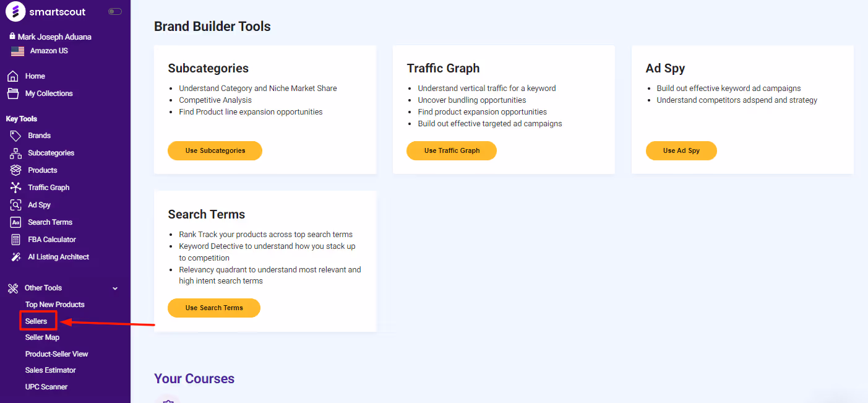This screenshot has height=403, width=868.
Task: Open the Amazon US marketplace selector
Action: [49, 51]
